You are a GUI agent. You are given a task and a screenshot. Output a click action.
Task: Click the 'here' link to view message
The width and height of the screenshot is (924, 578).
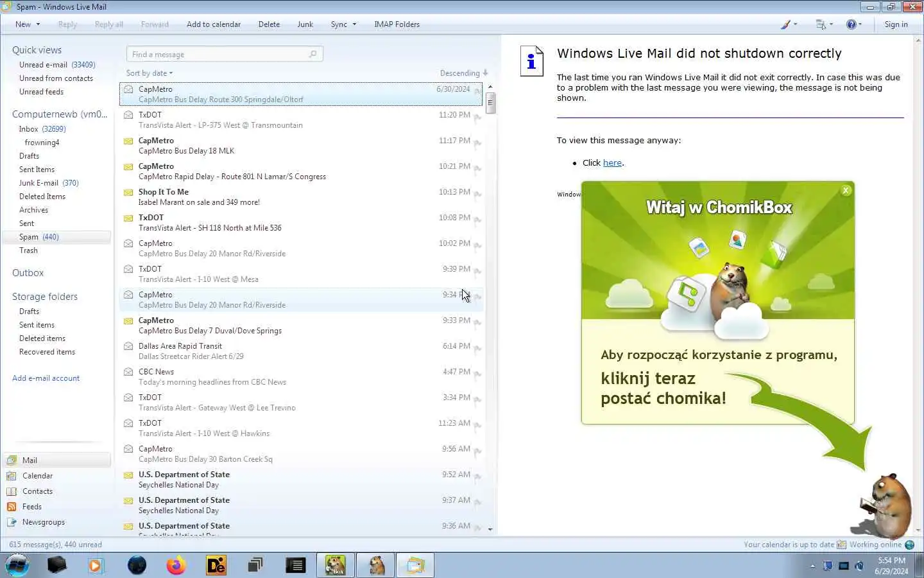tap(612, 163)
